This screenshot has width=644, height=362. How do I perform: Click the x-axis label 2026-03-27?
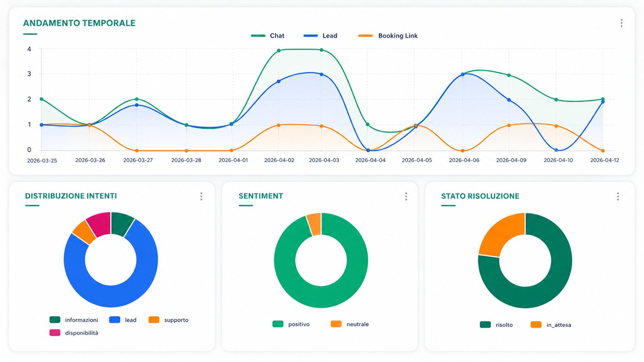[x=138, y=161]
